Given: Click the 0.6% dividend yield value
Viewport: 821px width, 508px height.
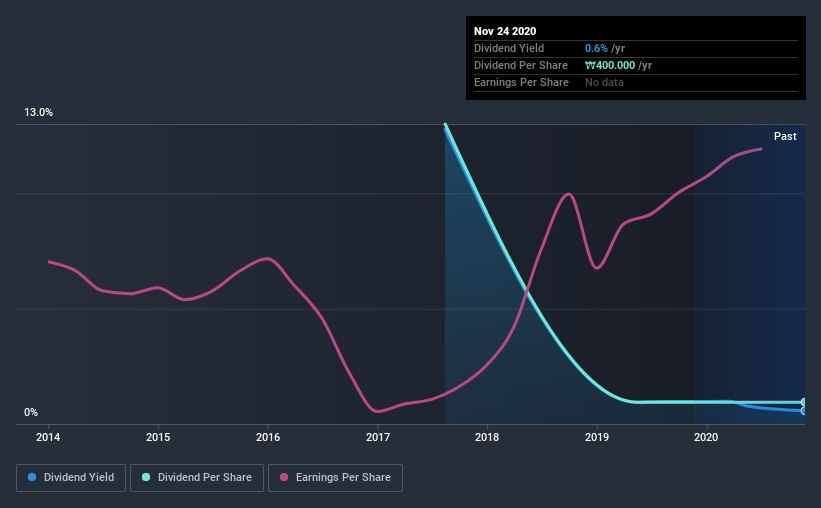Looking at the screenshot, I should (596, 48).
